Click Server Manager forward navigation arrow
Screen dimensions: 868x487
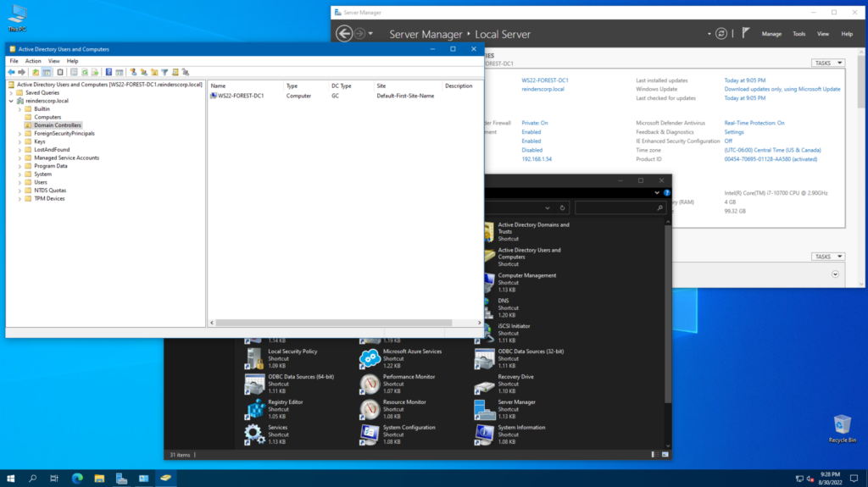point(359,34)
